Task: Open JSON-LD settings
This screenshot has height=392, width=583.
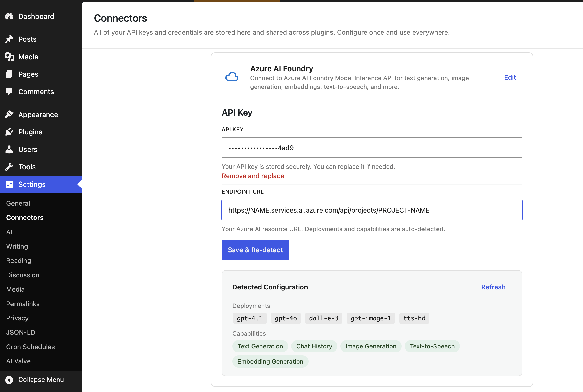Action: click(21, 332)
